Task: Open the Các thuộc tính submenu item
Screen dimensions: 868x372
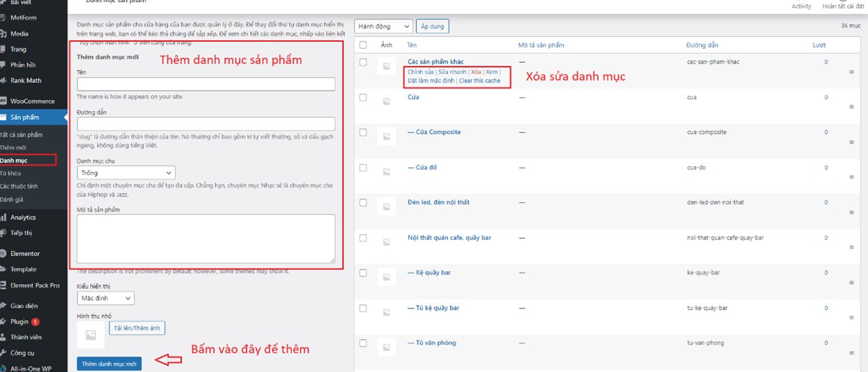Action: 20,186
